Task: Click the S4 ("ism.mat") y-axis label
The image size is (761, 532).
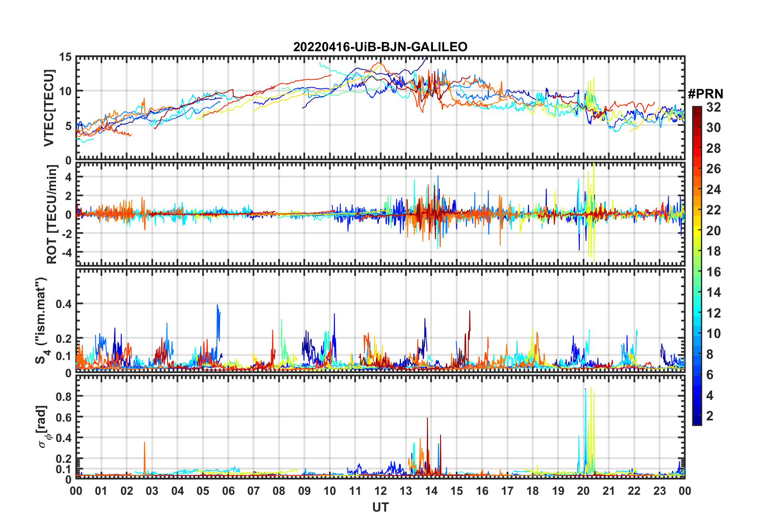Action: coord(42,321)
